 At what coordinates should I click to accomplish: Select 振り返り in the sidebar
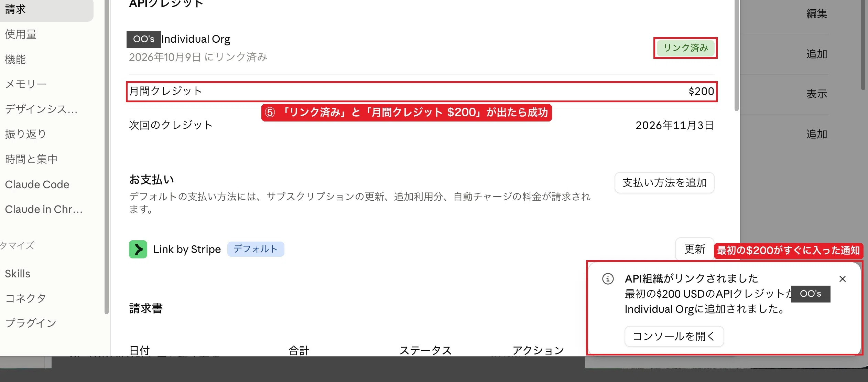[26, 134]
